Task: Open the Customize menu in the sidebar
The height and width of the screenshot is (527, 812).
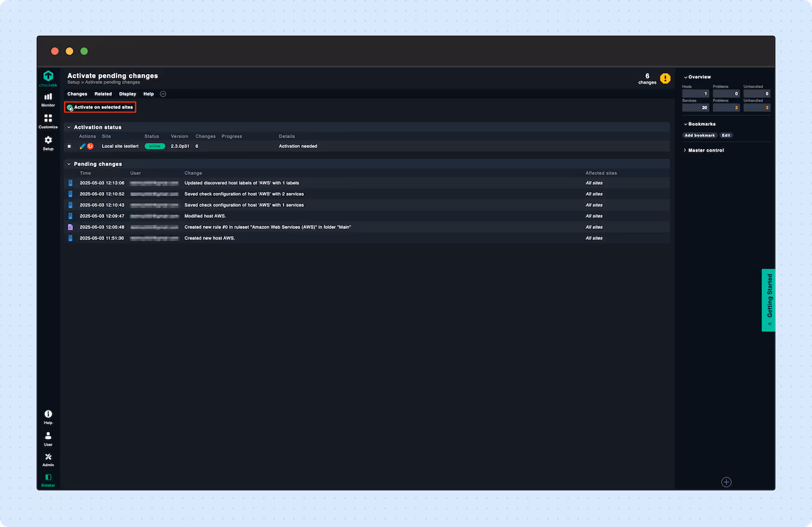Action: tap(48, 121)
